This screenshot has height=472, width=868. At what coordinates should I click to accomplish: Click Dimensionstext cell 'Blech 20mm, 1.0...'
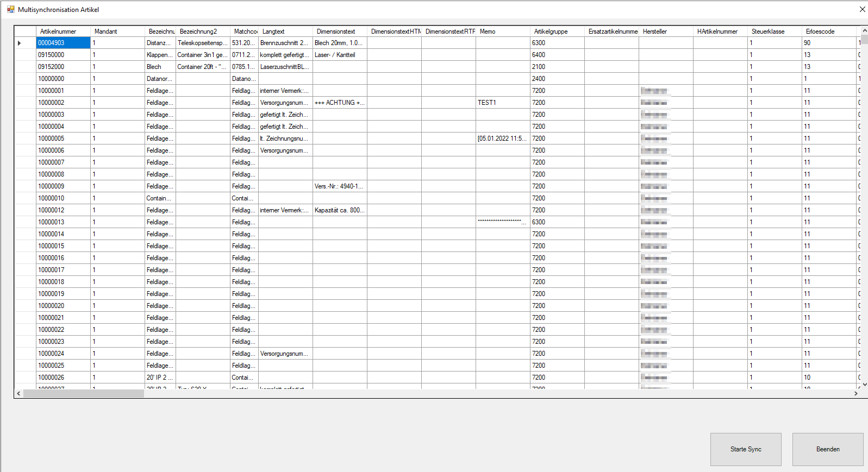click(x=340, y=43)
